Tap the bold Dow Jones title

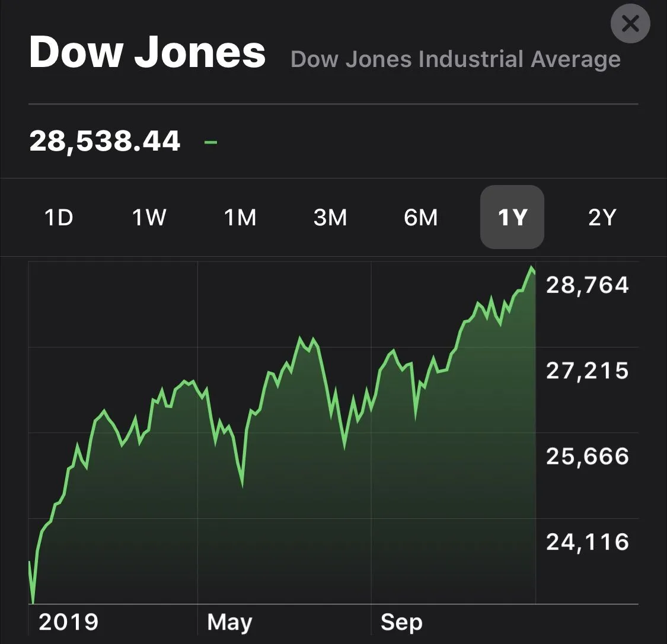pos(147,53)
